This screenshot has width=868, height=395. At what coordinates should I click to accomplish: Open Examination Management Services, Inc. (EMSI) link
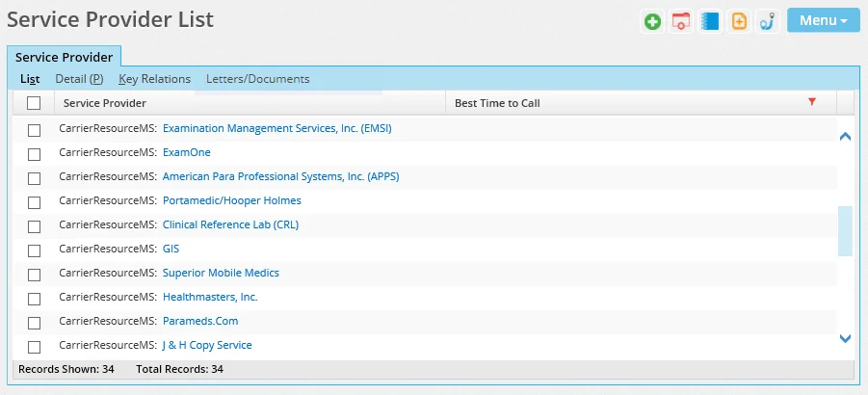click(276, 128)
